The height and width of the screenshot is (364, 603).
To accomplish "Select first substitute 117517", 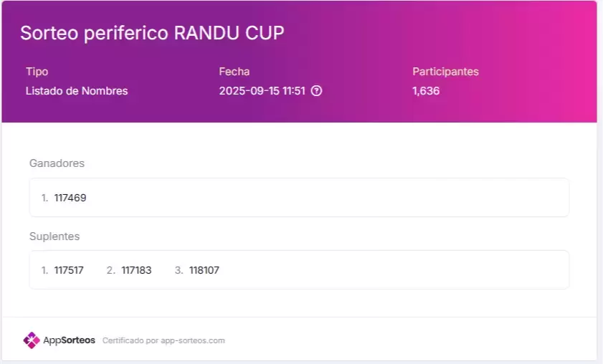I will 69,270.
